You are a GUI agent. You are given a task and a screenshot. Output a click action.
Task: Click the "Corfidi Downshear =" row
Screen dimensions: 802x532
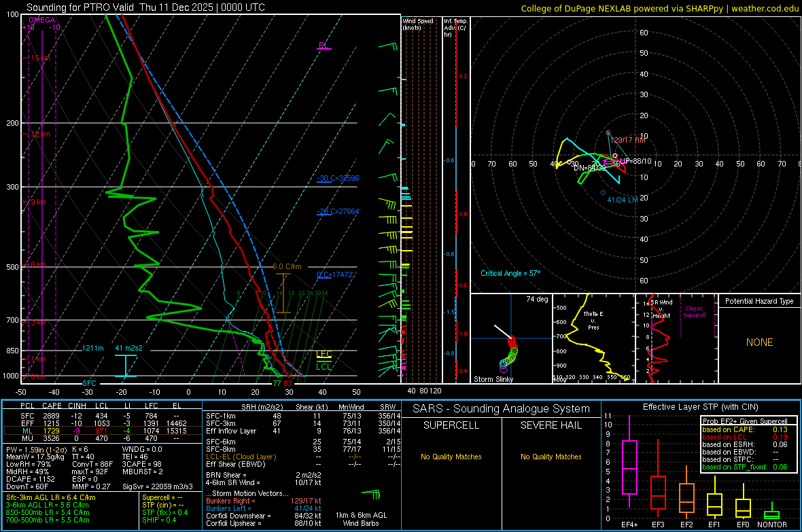264,516
